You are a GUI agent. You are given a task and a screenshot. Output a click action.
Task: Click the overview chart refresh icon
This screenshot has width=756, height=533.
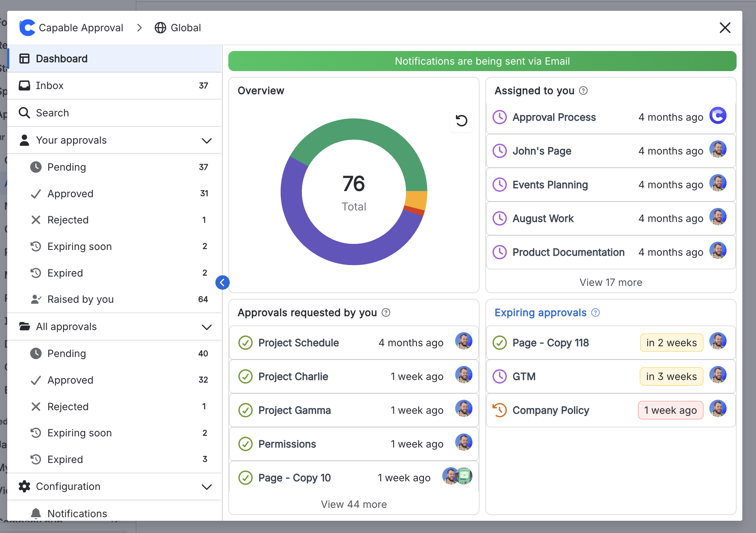tap(461, 121)
